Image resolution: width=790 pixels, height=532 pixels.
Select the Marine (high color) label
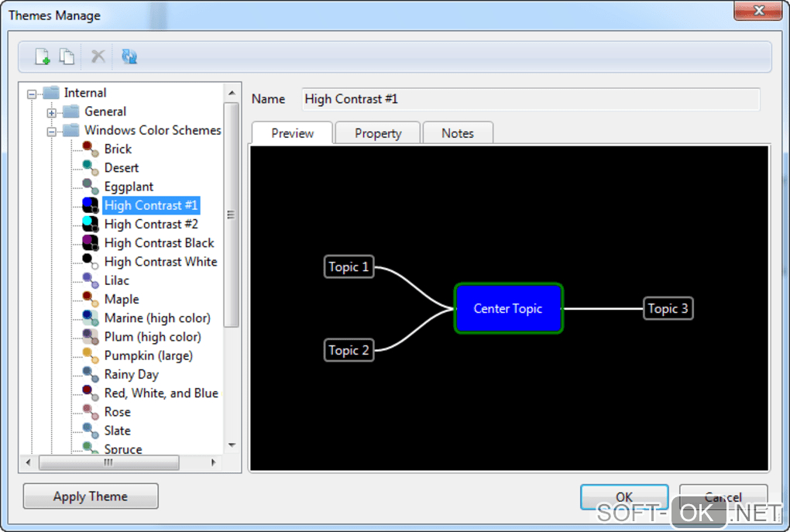157,318
